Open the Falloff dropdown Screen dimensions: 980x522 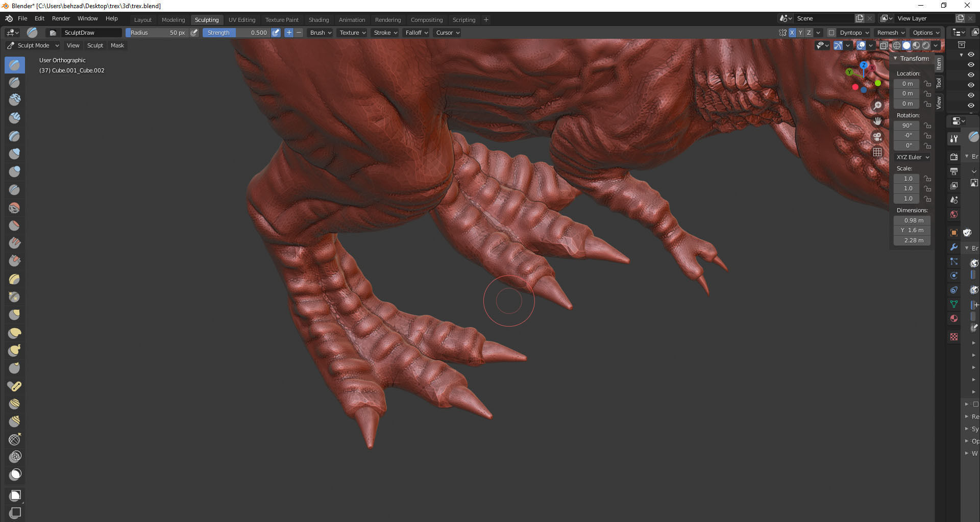(416, 33)
